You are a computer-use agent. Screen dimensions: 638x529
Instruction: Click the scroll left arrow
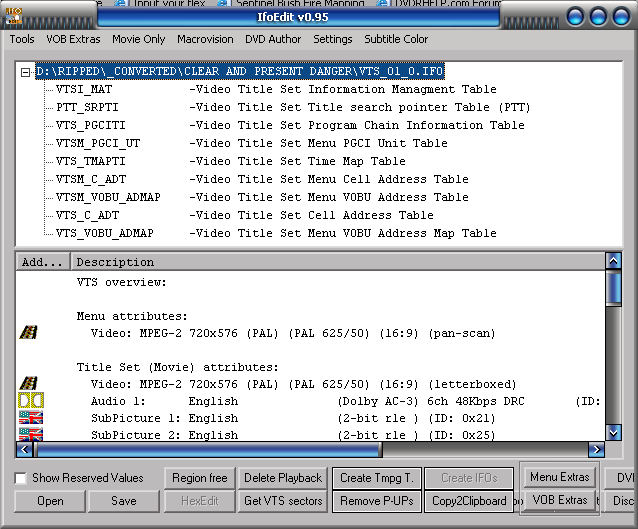pos(24,450)
